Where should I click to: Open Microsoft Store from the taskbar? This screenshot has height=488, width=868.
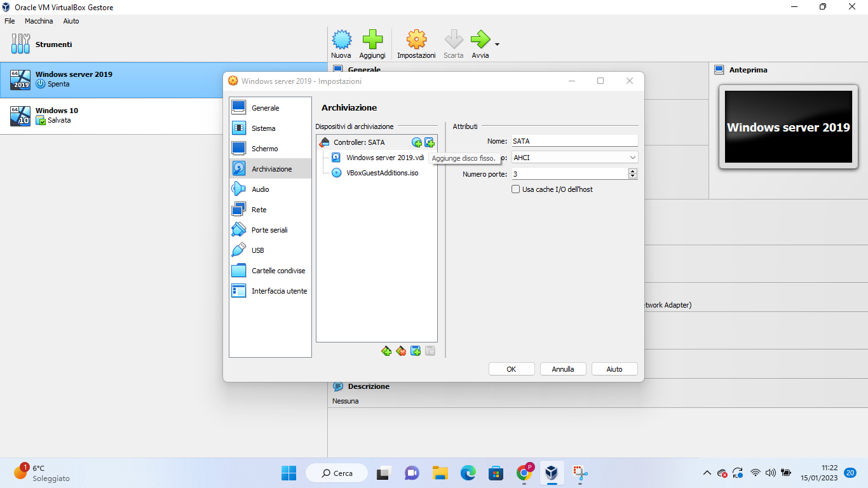496,473
